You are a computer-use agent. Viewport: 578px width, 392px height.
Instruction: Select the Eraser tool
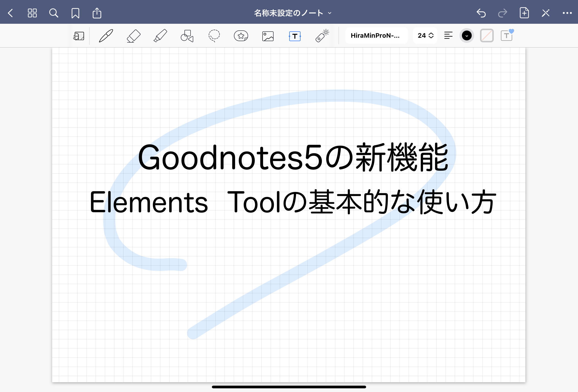(133, 36)
